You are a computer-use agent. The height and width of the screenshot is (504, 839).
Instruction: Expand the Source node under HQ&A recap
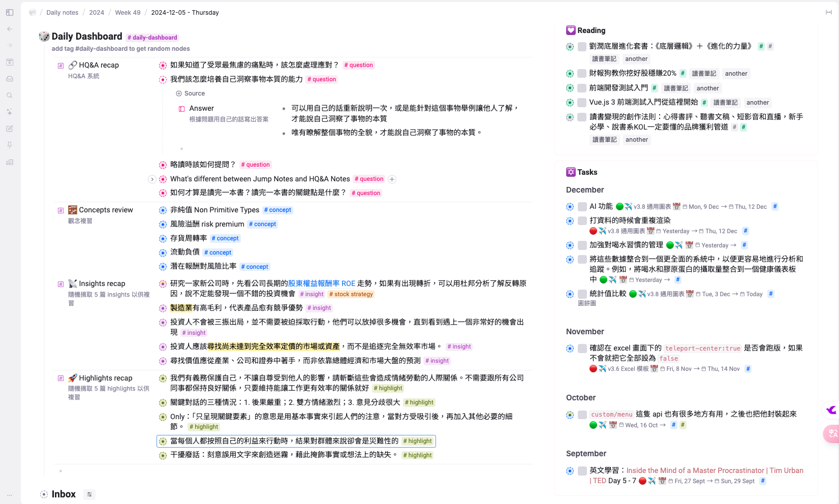[178, 93]
